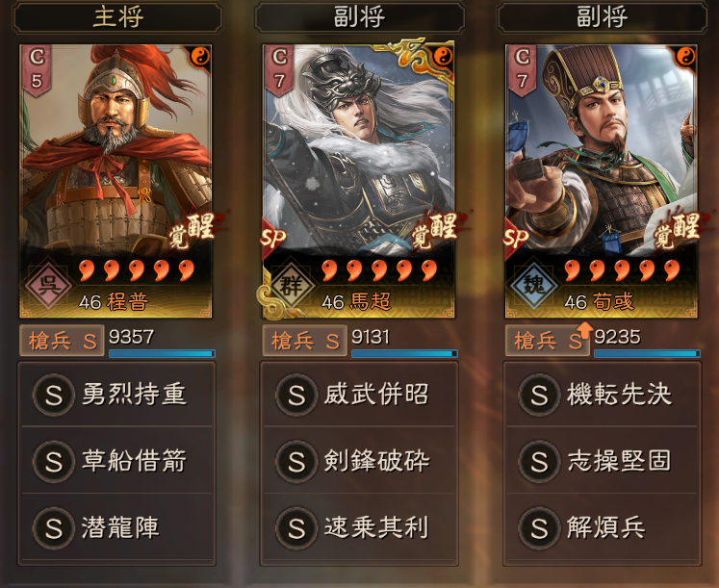Select the 解煩兵 skill
This screenshot has height=588, width=719.
coord(603,527)
